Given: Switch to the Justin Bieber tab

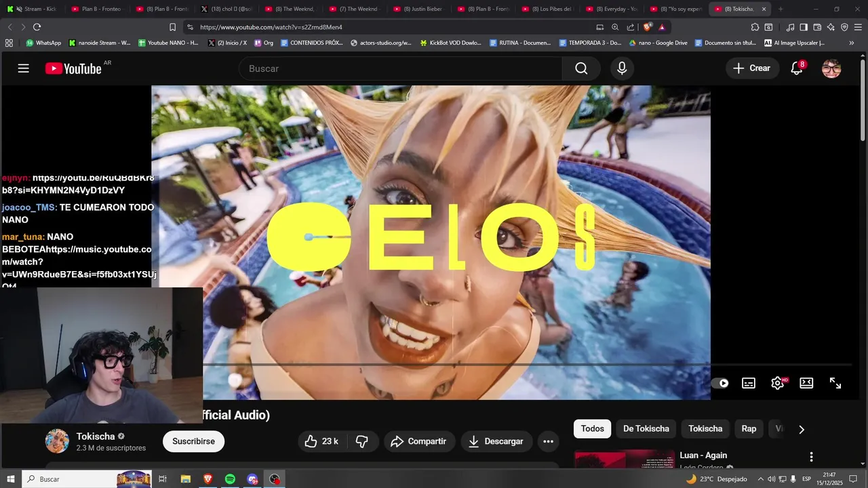Looking at the screenshot, I should point(417,9).
